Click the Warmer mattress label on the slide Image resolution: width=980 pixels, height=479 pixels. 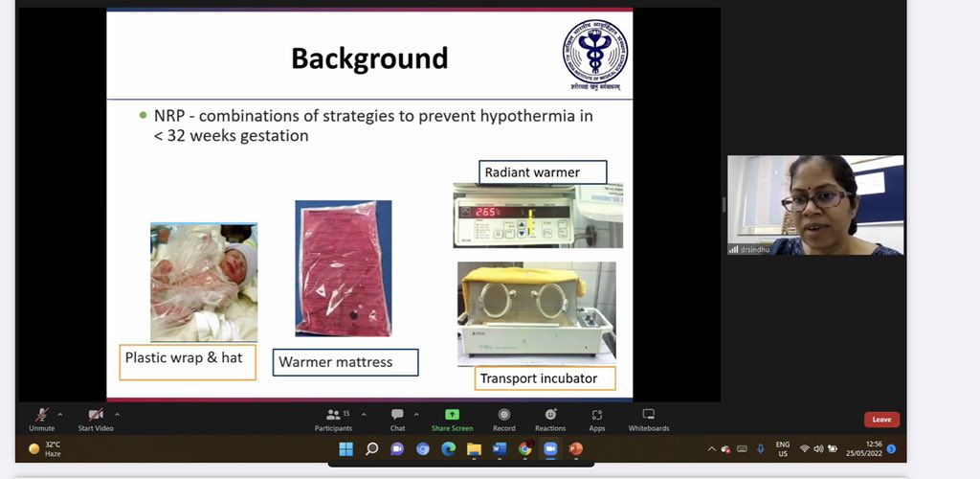(x=345, y=362)
